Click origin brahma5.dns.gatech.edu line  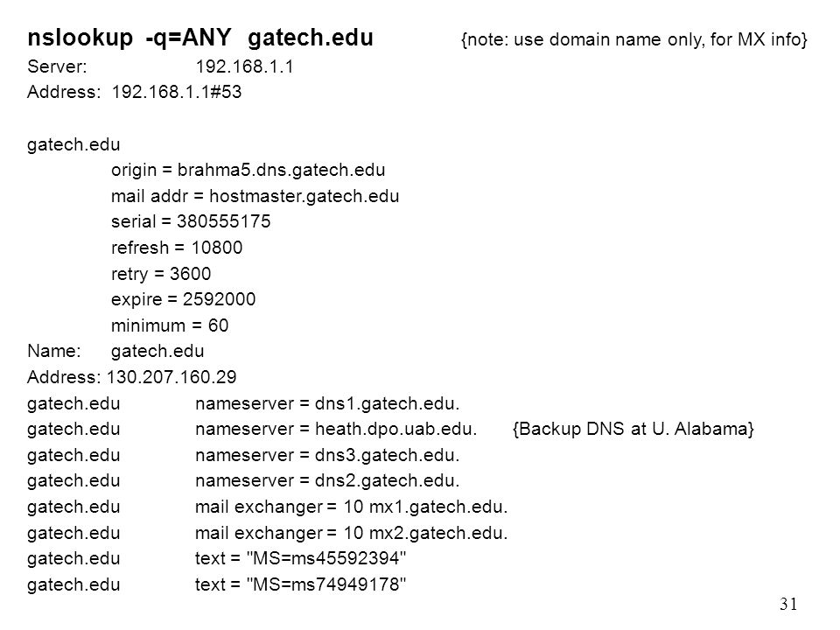coord(248,171)
